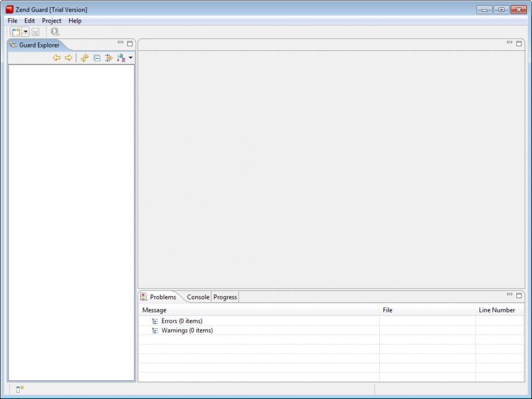Open the Help menu

tap(75, 21)
